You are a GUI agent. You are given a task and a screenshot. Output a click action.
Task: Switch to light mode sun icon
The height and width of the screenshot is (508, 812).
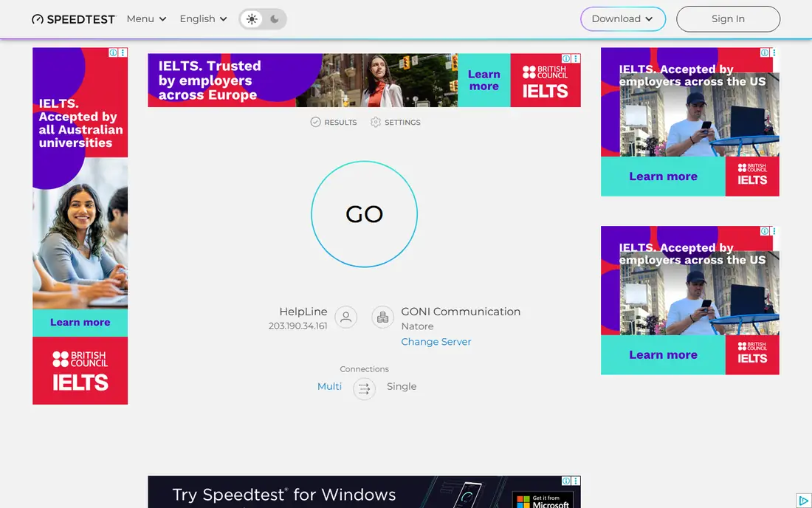point(252,19)
